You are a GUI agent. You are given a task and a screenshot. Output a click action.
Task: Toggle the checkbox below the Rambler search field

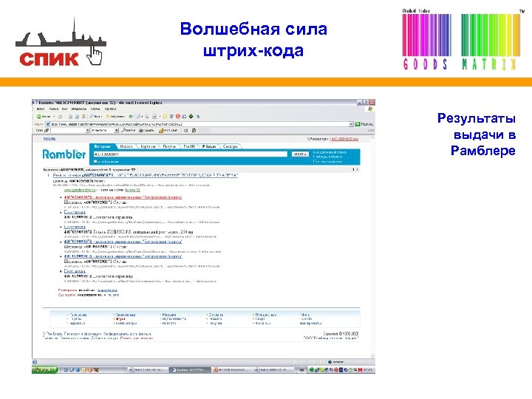(95, 161)
